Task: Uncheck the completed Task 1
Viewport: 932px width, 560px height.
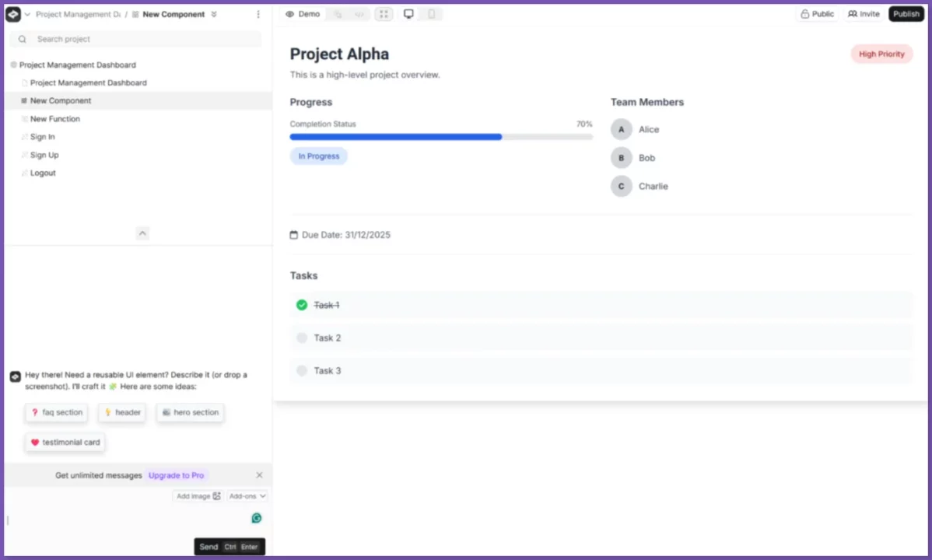Action: click(x=302, y=305)
